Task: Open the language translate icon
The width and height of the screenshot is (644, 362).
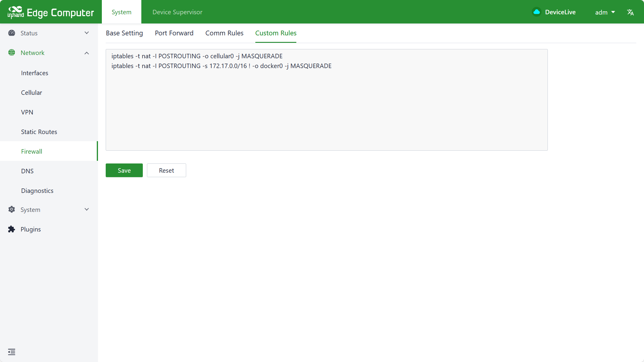Action: (x=630, y=12)
